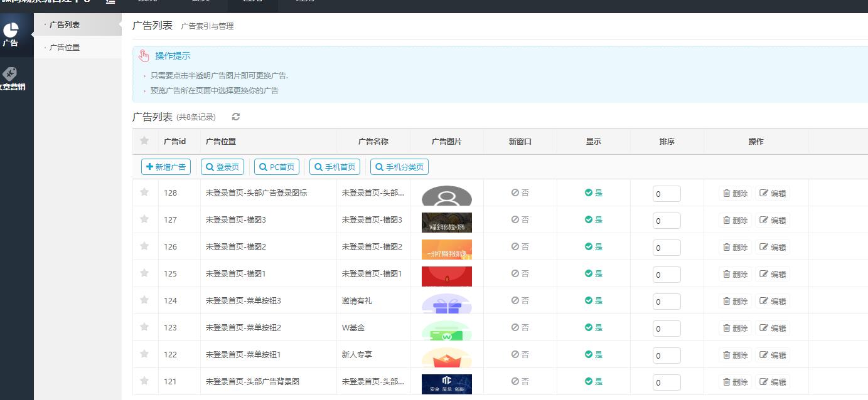
Task: Click the trash icon to delete ad 127
Action: [726, 220]
